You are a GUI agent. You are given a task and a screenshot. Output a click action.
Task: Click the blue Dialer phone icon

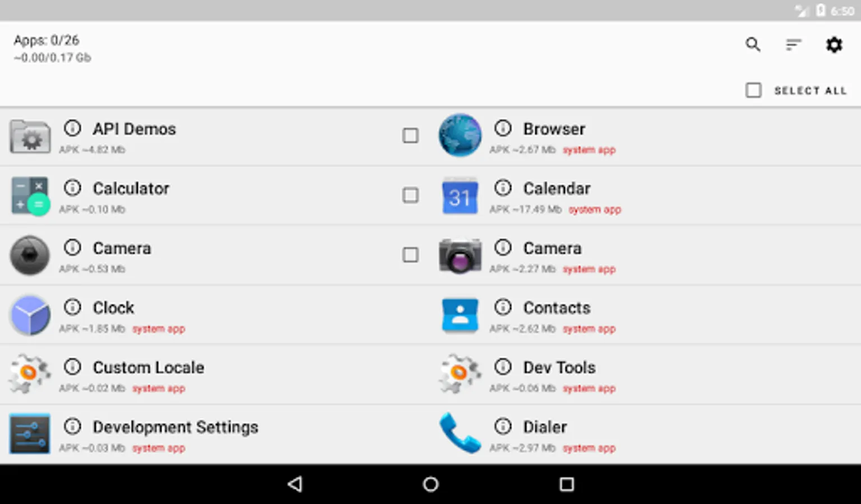pos(460,433)
